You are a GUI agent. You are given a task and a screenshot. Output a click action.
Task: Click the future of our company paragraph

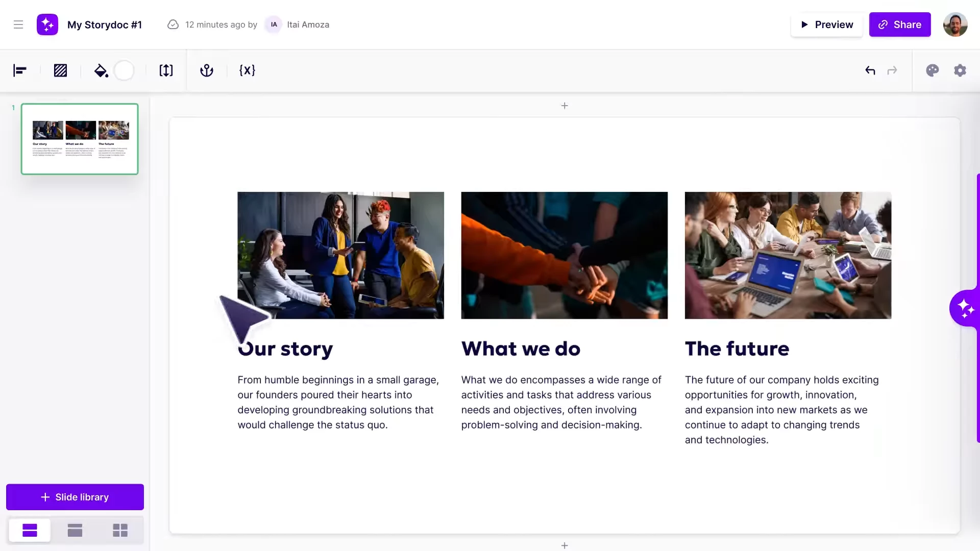[782, 410]
